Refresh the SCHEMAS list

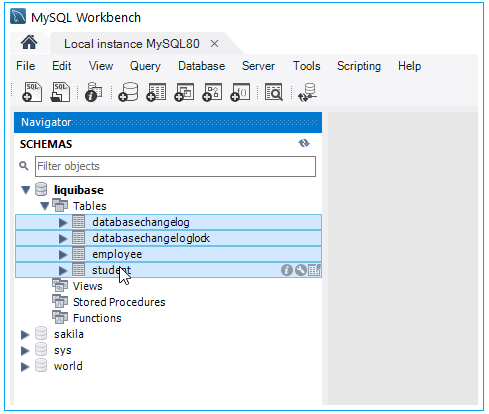pyautogui.click(x=304, y=143)
